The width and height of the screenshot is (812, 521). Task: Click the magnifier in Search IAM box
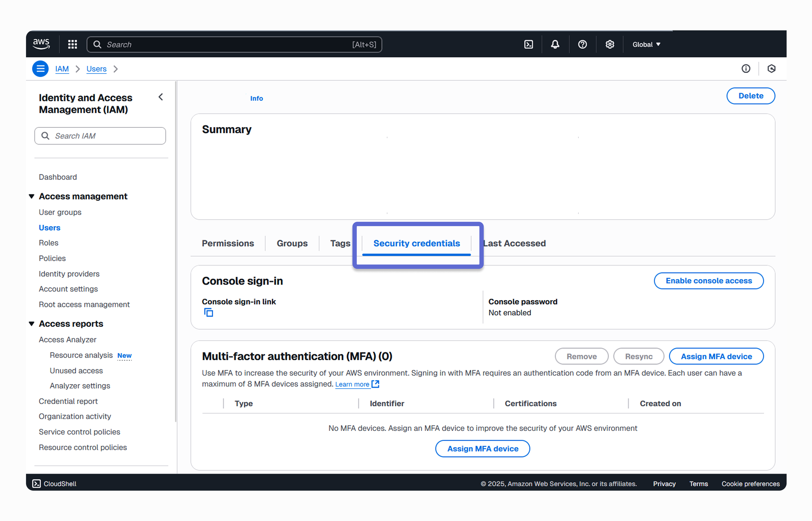pyautogui.click(x=45, y=136)
